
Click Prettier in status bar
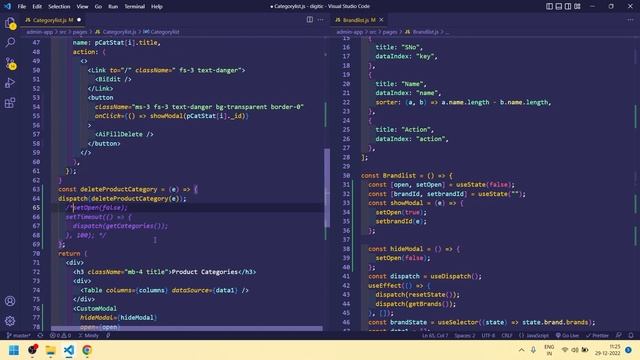(x=597, y=336)
